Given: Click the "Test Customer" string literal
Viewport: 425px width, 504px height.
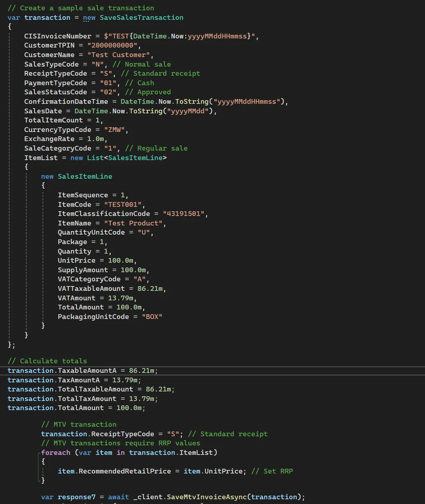Looking at the screenshot, I should tap(119, 55).
